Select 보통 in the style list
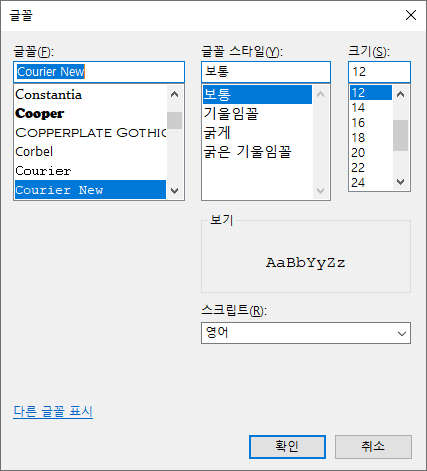Screen dimensions: 427x471 click(257, 94)
